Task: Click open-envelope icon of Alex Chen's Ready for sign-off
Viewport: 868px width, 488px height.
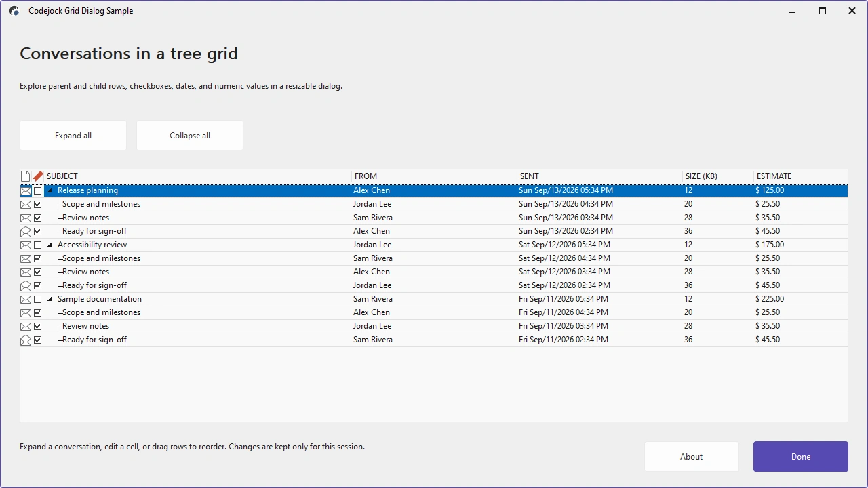Action: [x=26, y=232]
